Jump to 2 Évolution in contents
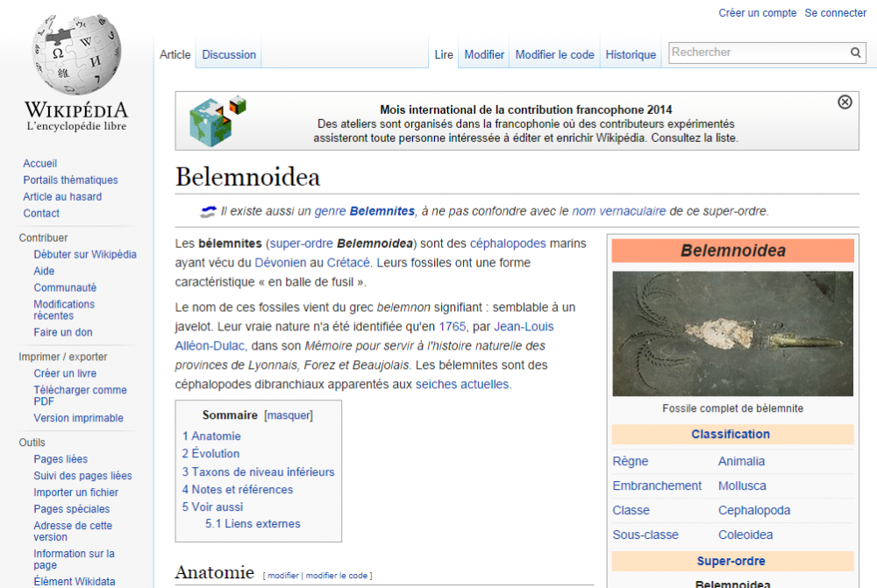Image resolution: width=877 pixels, height=588 pixels. point(210,453)
